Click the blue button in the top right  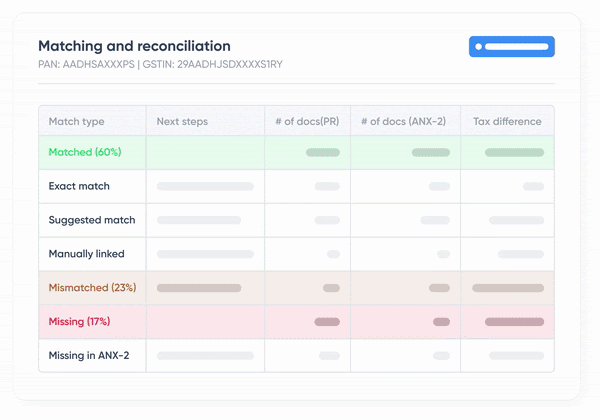(511, 47)
